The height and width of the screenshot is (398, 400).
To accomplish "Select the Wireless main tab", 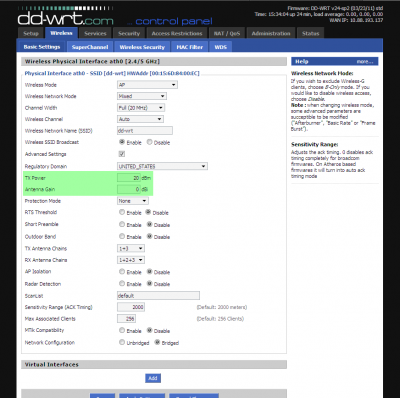I will tap(61, 33).
